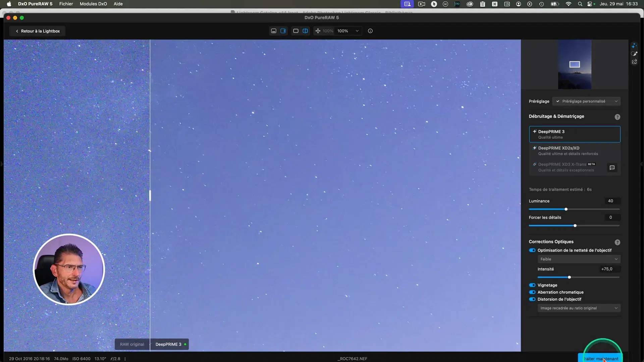Screen dimensions: 644x362
Task: Open the Préréglage personnalisé dropdown
Action: pyautogui.click(x=586, y=101)
